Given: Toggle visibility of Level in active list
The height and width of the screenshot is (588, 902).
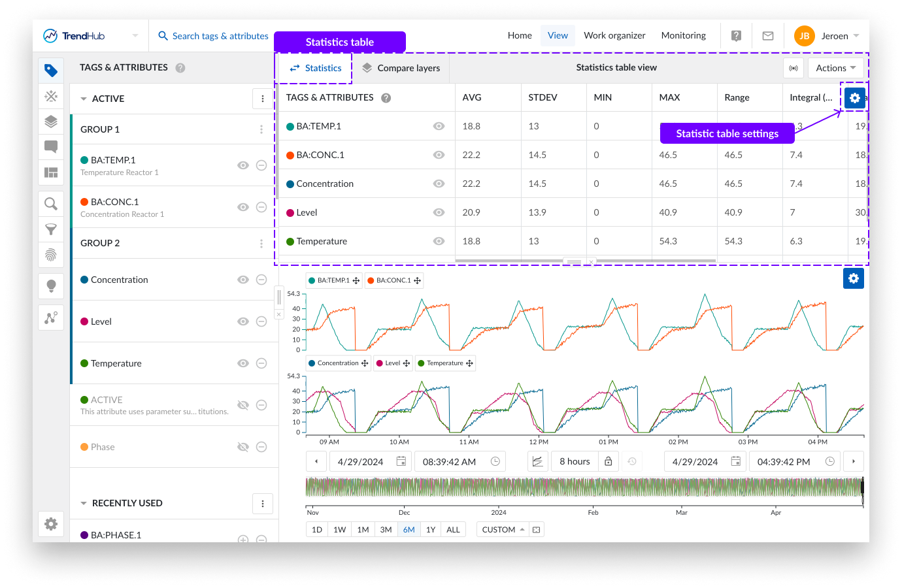Looking at the screenshot, I should coord(243,321).
